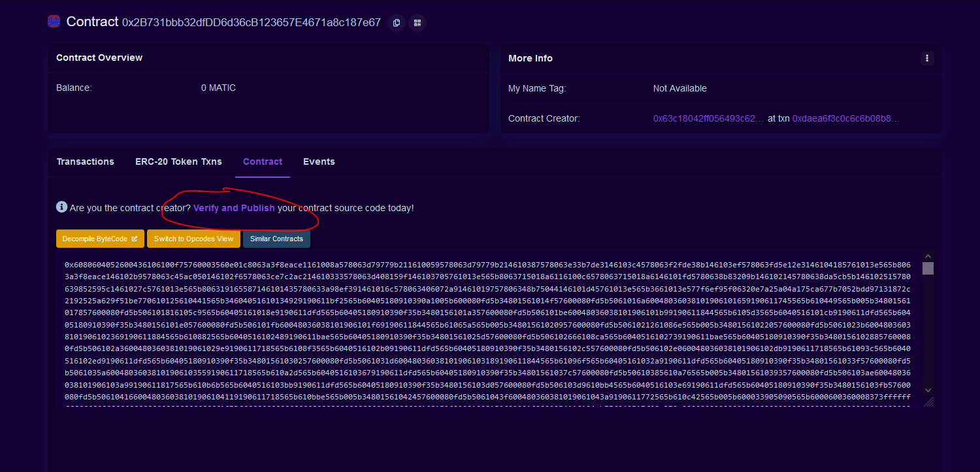Image resolution: width=980 pixels, height=472 pixels.
Task: Open contract creator address 0x63c18042ff056493c62
Action: 708,118
